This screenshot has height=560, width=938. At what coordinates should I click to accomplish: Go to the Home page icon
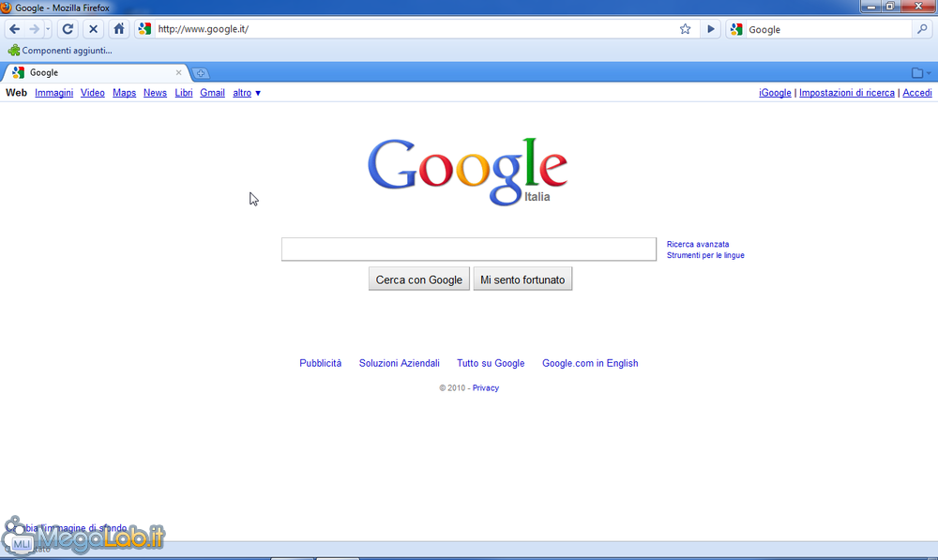coord(119,29)
